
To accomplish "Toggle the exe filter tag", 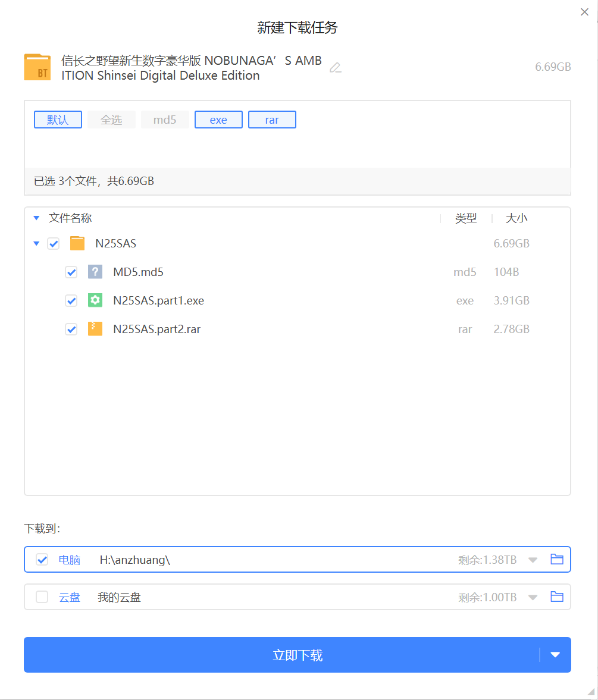I will (x=218, y=120).
